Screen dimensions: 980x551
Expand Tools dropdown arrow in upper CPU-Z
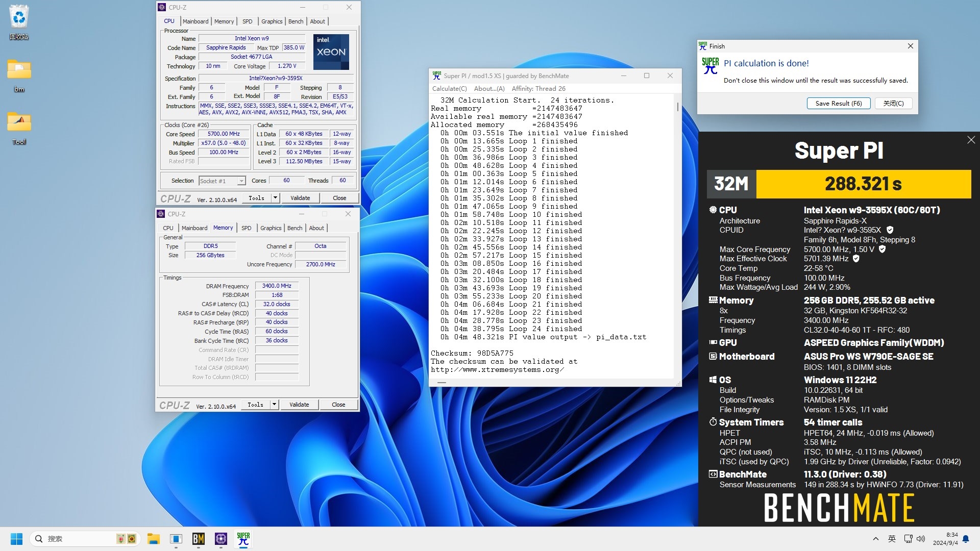coord(275,198)
